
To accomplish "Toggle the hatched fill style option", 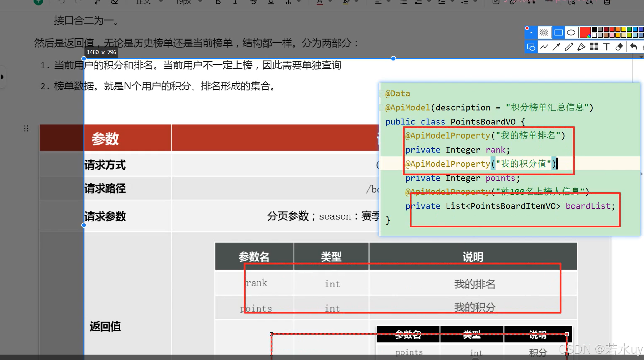I will (x=544, y=33).
